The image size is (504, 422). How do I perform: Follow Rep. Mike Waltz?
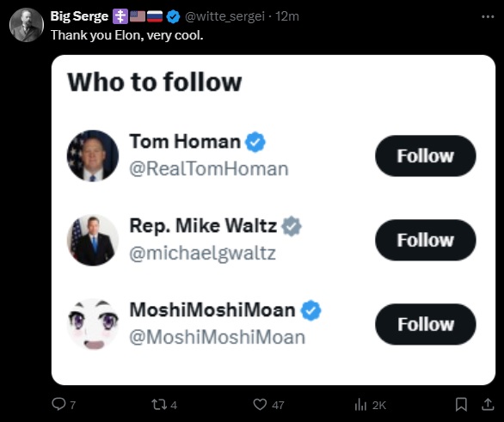pos(425,240)
